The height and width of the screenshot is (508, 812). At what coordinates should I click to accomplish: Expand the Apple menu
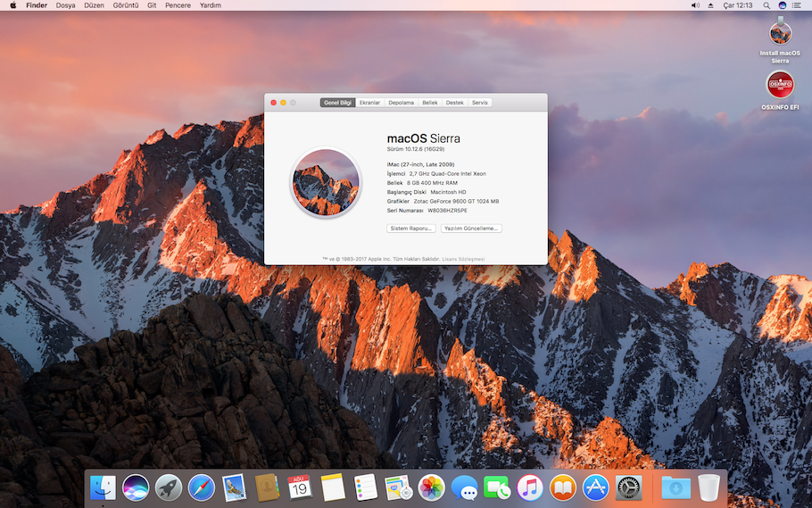pyautogui.click(x=12, y=5)
